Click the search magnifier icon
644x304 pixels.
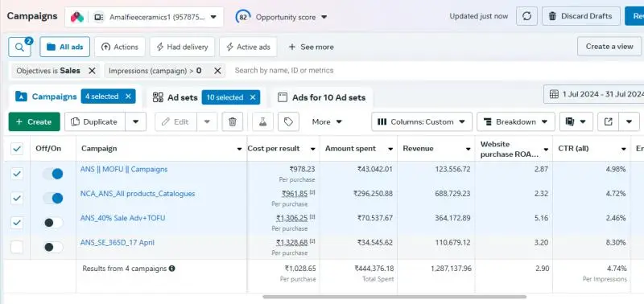(19, 47)
